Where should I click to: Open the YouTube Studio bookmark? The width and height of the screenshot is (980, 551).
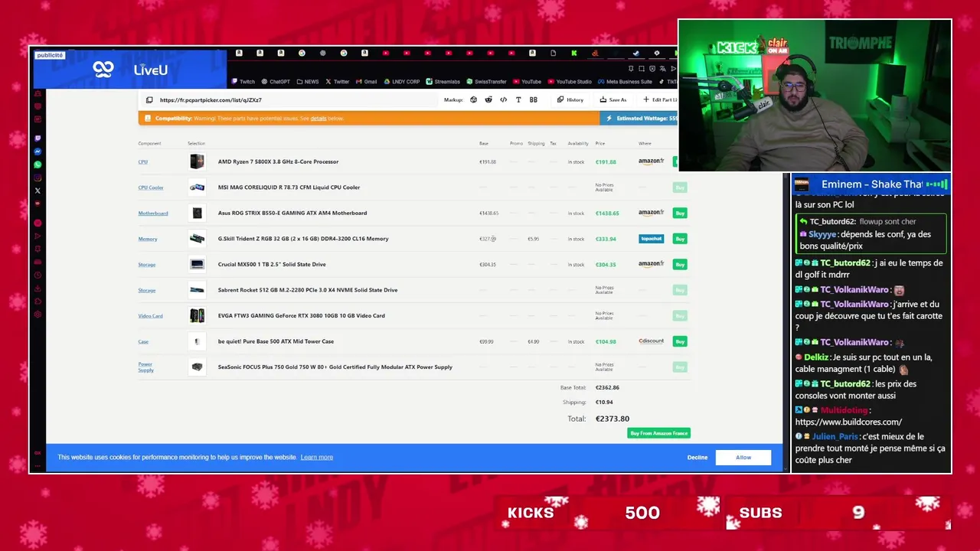[x=570, y=81]
